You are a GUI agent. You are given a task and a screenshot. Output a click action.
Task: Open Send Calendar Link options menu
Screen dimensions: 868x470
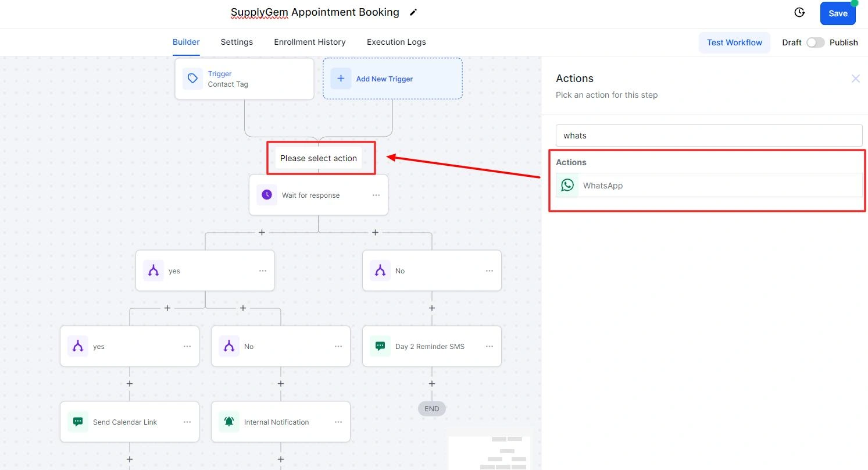tap(187, 422)
